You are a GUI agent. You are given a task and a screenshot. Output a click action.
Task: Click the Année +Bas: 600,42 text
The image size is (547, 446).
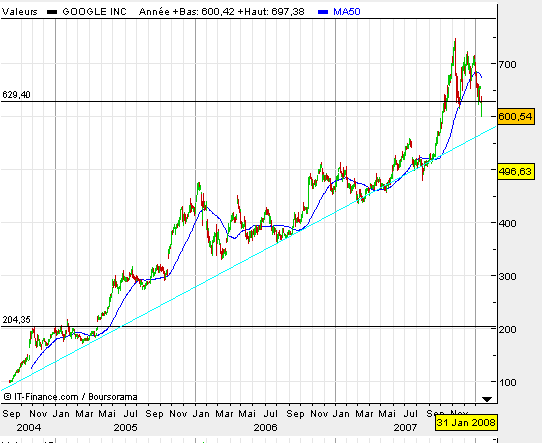pyautogui.click(x=187, y=12)
